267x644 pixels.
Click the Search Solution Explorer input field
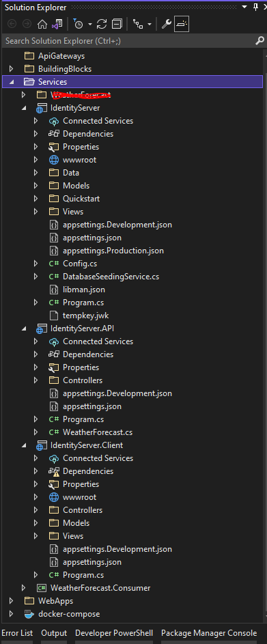126,41
